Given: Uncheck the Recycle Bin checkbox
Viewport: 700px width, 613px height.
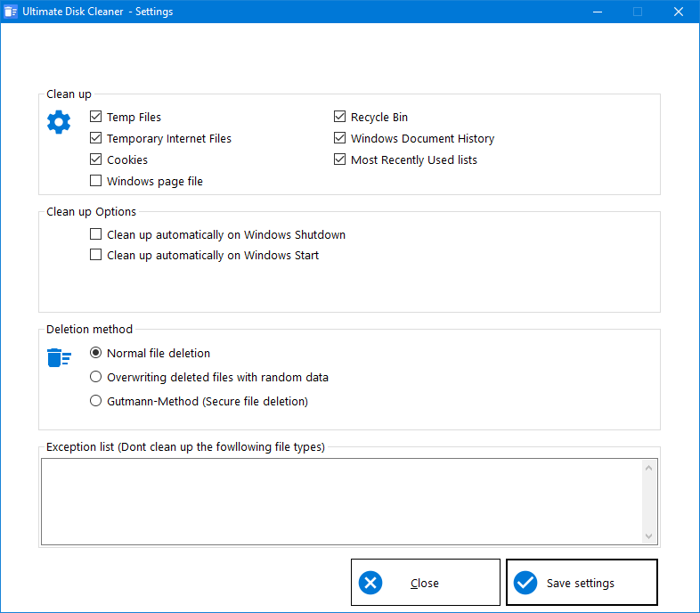Looking at the screenshot, I should (x=340, y=117).
